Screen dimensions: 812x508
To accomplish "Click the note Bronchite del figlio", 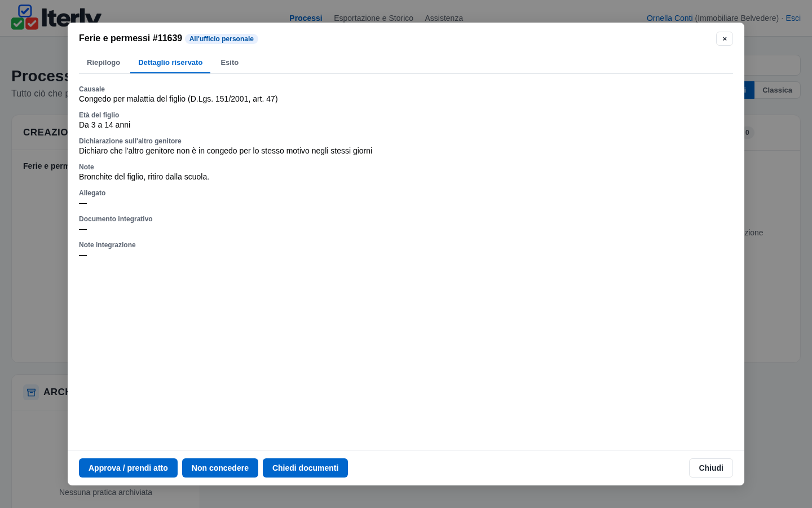I will (144, 177).
